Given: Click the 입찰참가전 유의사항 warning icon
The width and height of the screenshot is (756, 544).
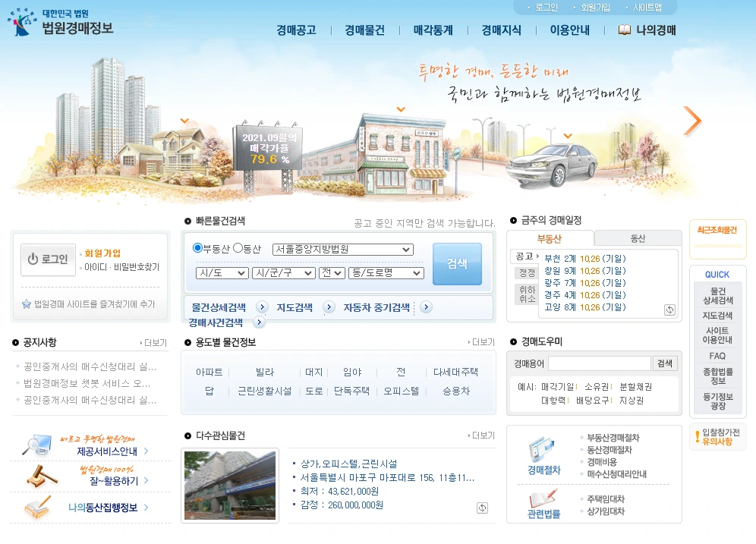Looking at the screenshot, I should [x=698, y=437].
